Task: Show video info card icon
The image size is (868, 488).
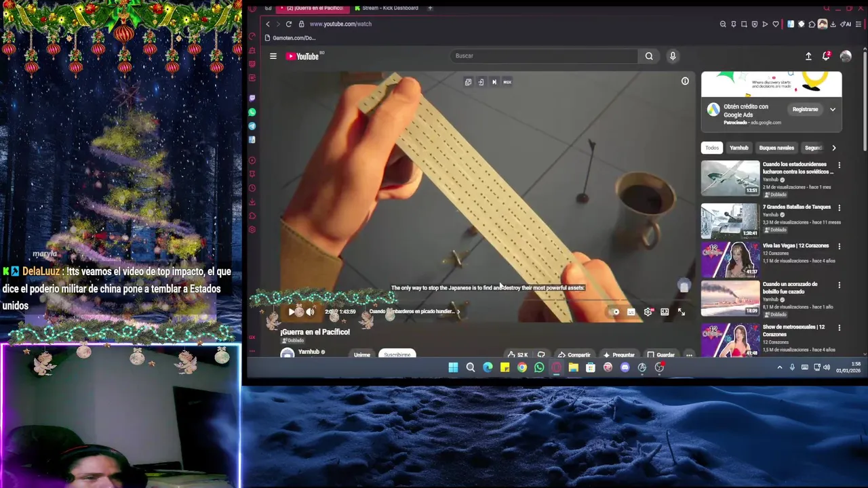Action: pos(685,81)
